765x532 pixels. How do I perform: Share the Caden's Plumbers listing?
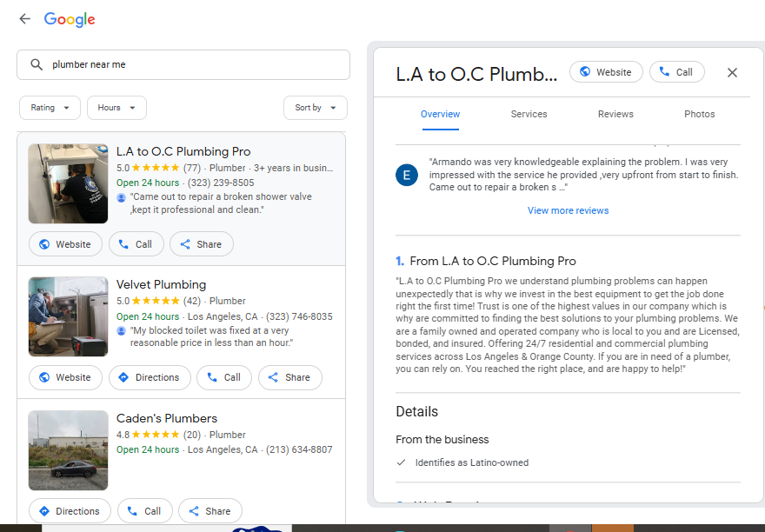(210, 511)
